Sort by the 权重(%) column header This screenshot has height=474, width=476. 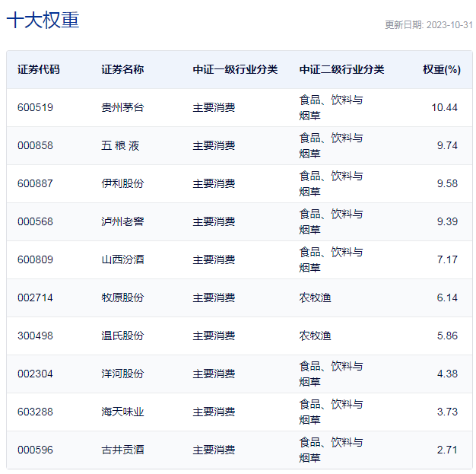[x=441, y=69]
